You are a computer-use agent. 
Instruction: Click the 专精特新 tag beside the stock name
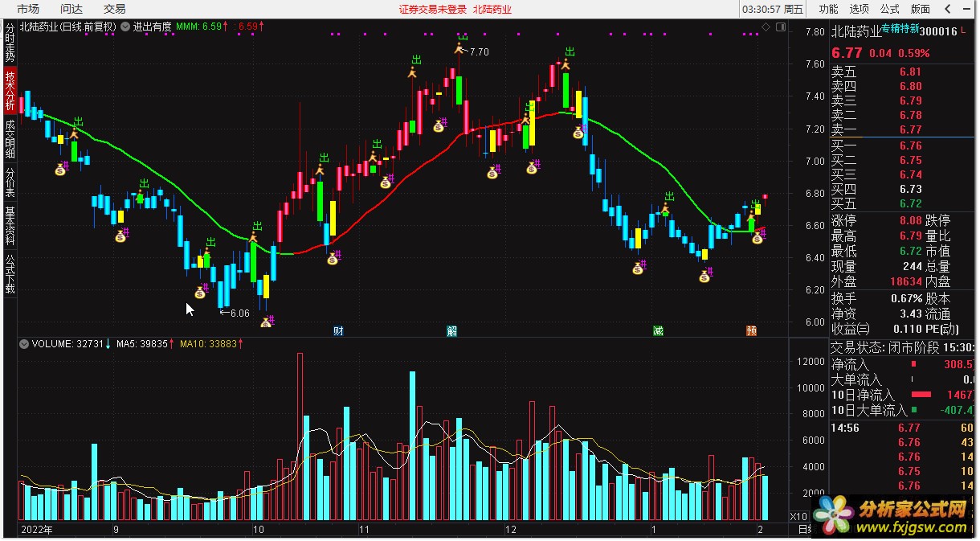pos(900,28)
